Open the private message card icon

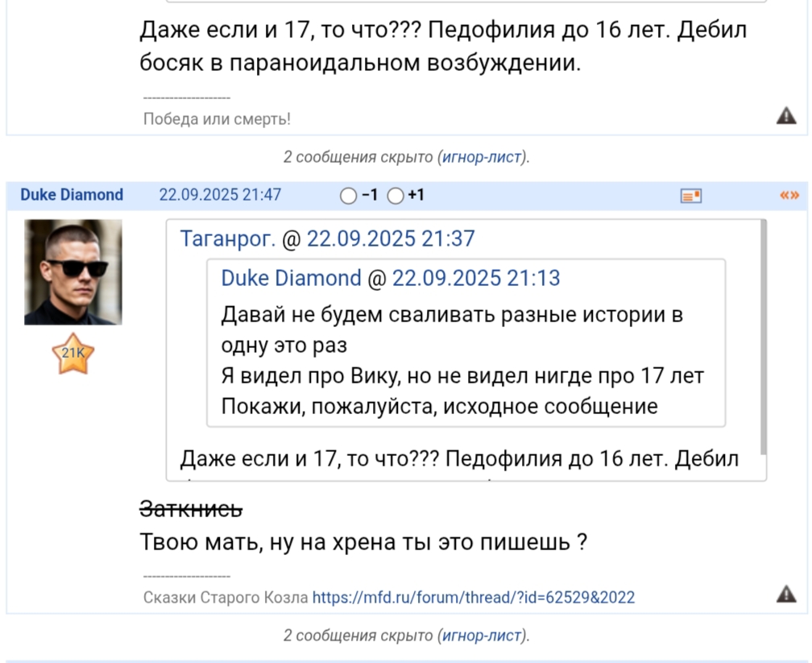coord(691,196)
